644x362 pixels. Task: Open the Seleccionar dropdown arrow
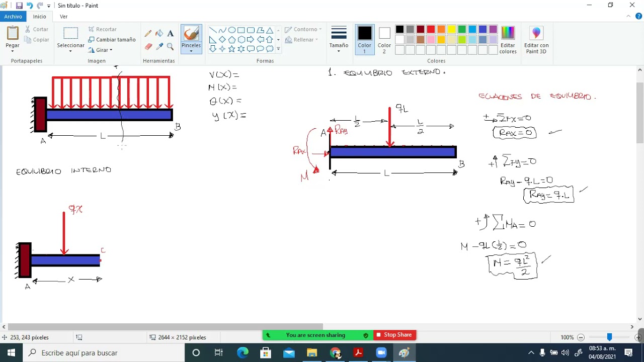[70, 51]
